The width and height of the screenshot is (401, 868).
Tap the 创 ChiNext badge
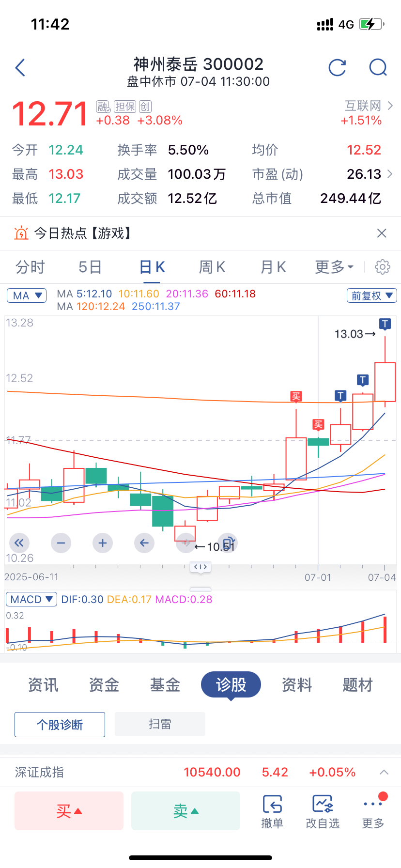[145, 107]
